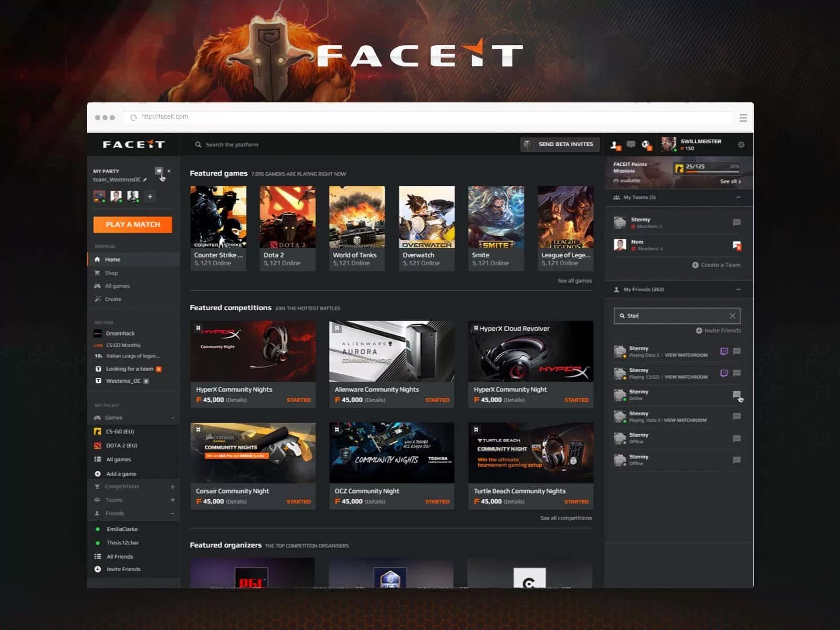Open the Overwatch game card
This screenshot has width=840, height=630.
(427, 228)
